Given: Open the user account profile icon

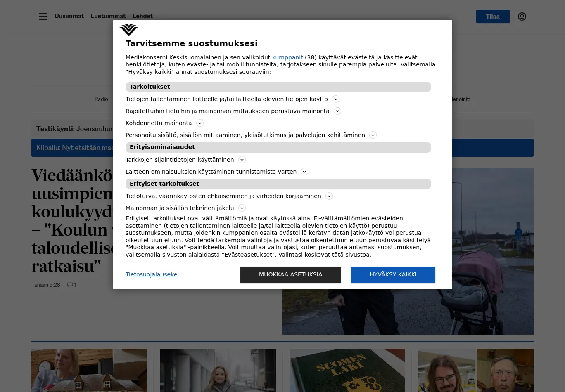Looking at the screenshot, I should [522, 17].
